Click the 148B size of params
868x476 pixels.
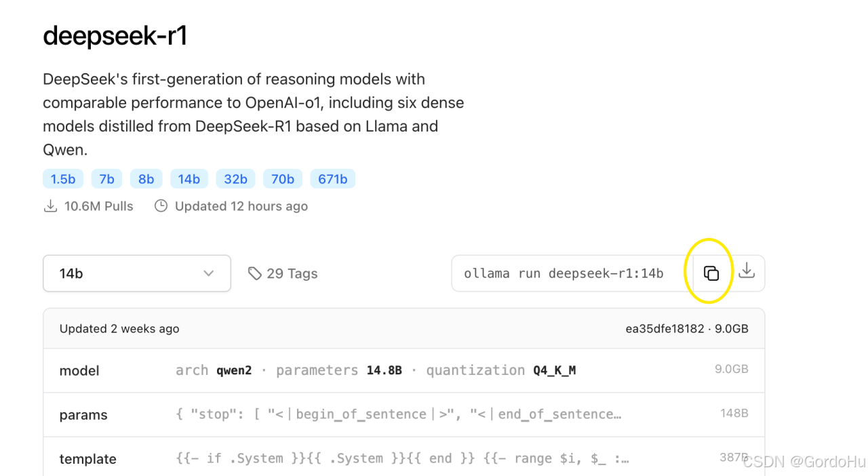tap(734, 413)
